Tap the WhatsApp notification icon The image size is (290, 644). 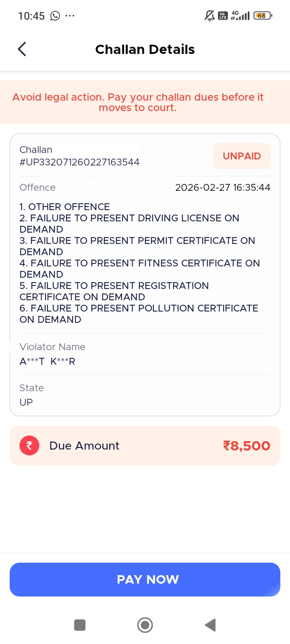point(55,16)
